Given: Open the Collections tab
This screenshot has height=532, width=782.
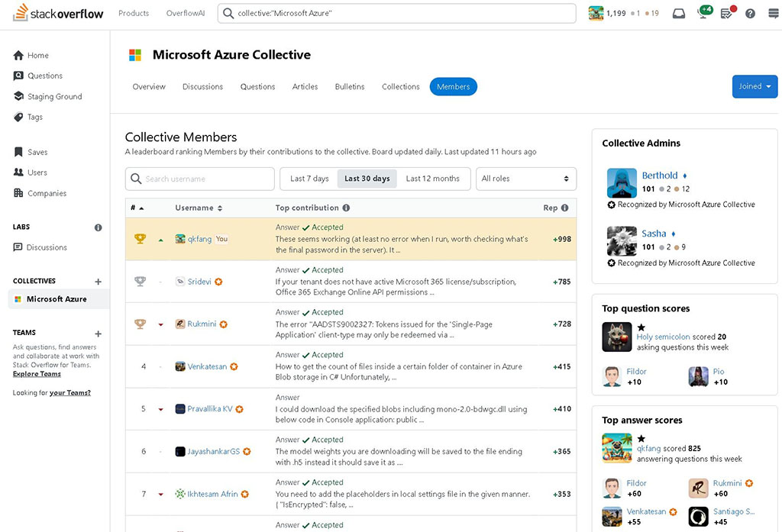Looking at the screenshot, I should [400, 87].
